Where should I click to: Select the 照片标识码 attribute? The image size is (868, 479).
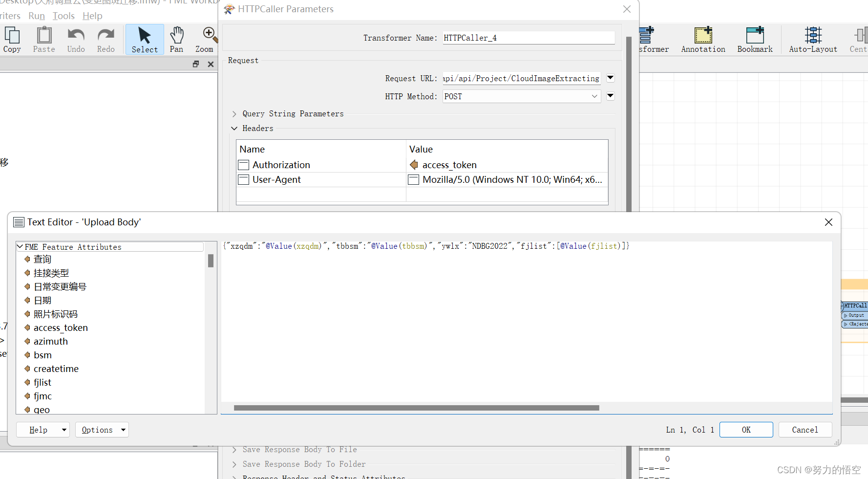[56, 314]
